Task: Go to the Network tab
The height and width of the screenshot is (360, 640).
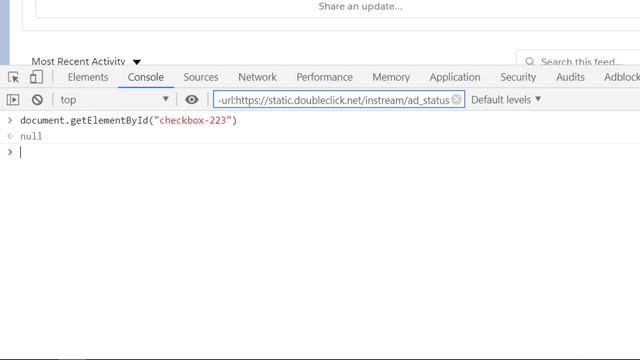Action: click(x=257, y=77)
